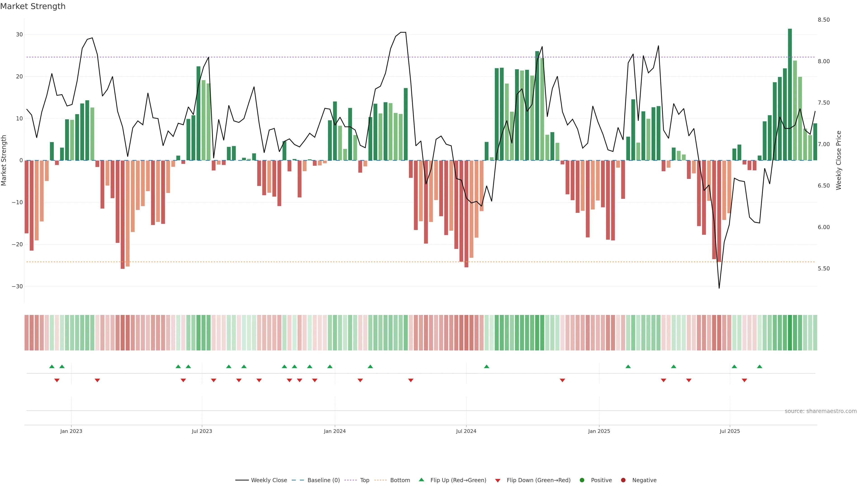The height and width of the screenshot is (488, 868).
Task: Click the rightmost green flip-up triangle marker
Action: click(759, 366)
